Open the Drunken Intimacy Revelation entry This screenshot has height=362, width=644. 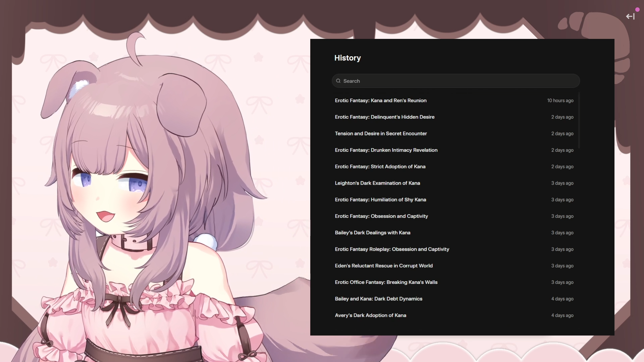click(x=386, y=150)
